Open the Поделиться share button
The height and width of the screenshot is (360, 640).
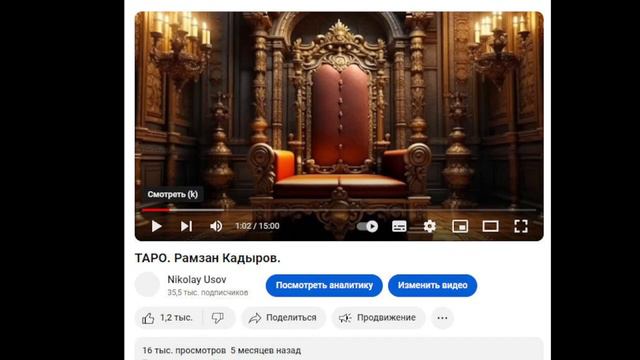point(284,318)
